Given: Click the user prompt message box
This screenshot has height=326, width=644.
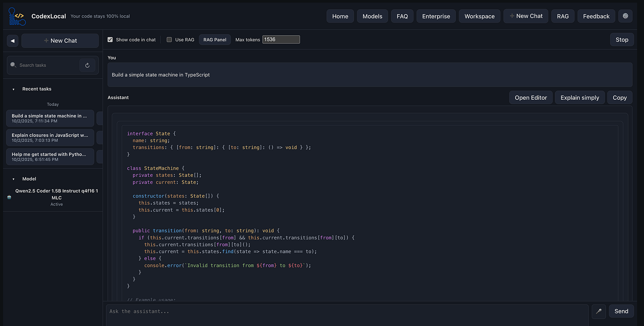Looking at the screenshot, I should (370, 75).
